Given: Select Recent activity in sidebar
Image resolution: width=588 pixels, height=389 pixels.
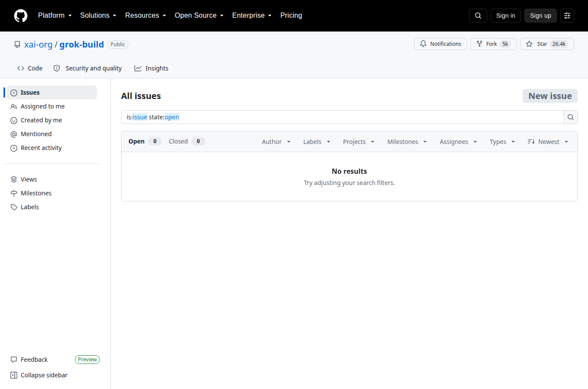Looking at the screenshot, I should (x=52, y=148).
